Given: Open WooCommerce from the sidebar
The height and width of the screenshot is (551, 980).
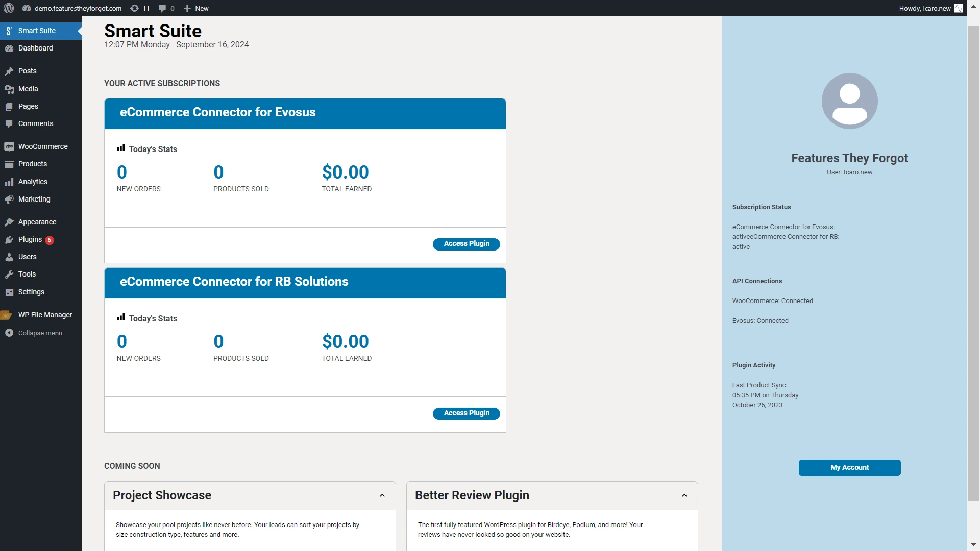Looking at the screenshot, I should click(x=42, y=146).
